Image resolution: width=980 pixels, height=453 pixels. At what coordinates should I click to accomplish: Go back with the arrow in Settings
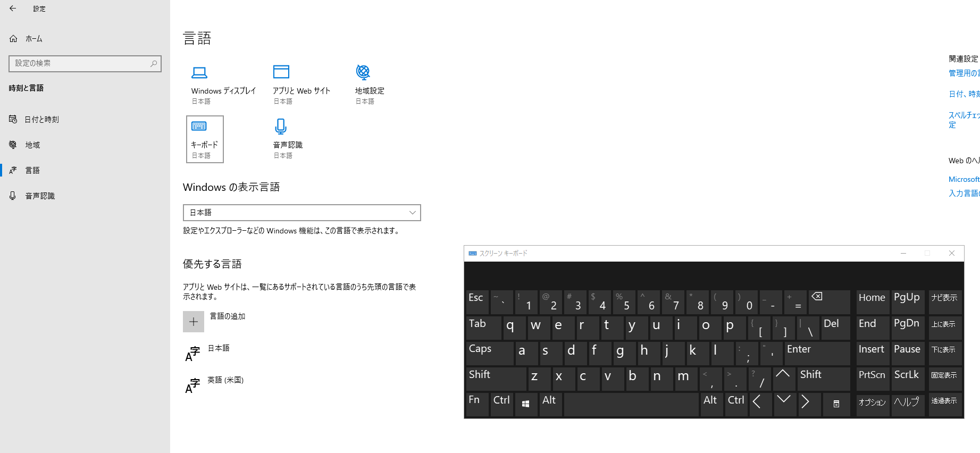click(13, 9)
